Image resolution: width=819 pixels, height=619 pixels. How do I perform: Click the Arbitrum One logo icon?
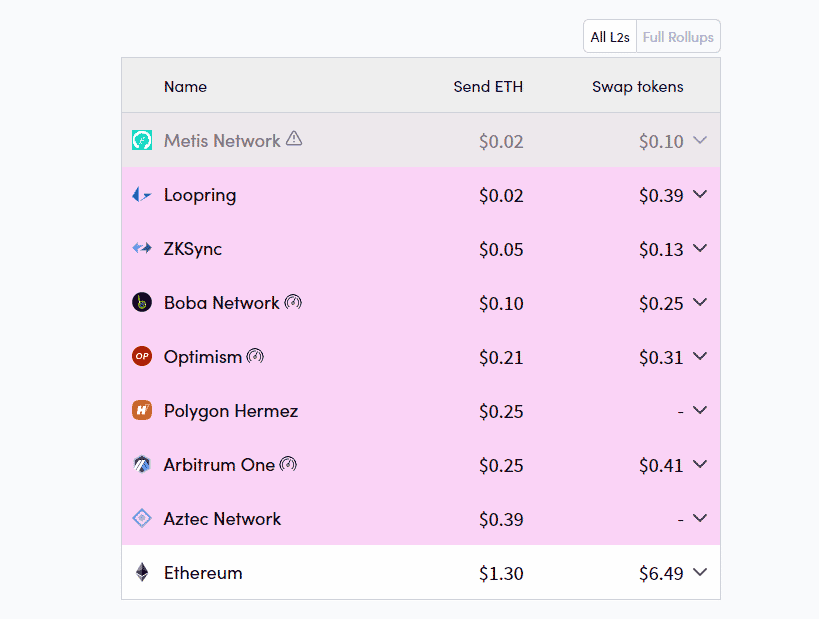point(142,464)
